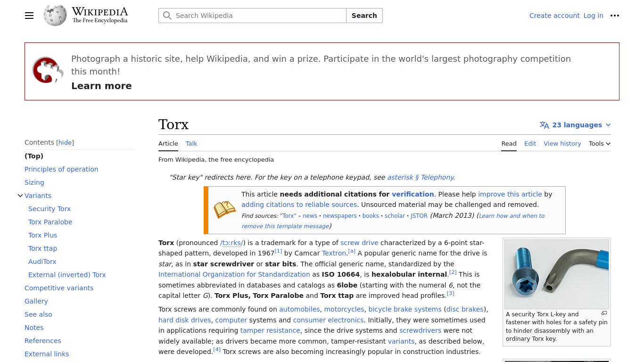Image resolution: width=644 pixels, height=362 pixels.
Task: Jump to (Top) in contents
Action: [34, 156]
